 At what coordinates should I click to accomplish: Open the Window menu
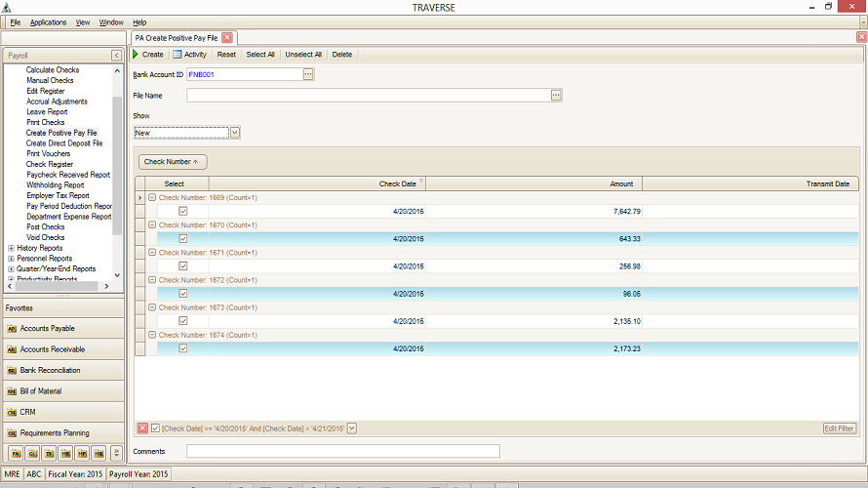pos(111,21)
